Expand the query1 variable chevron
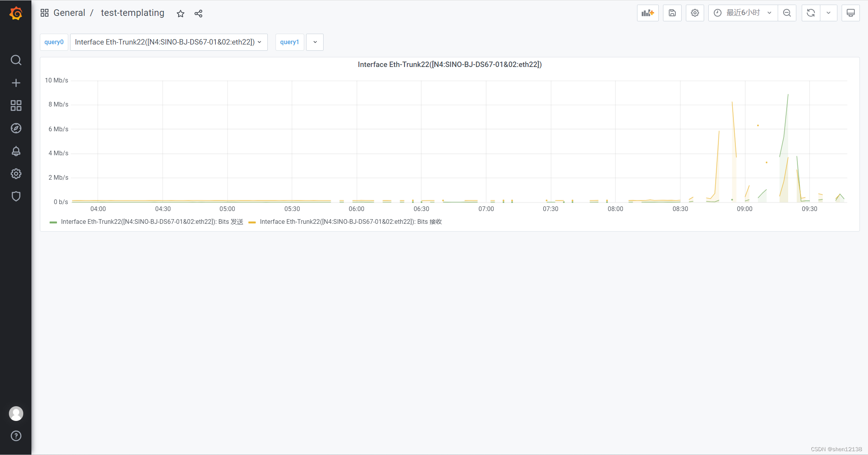Image resolution: width=868 pixels, height=455 pixels. pyautogui.click(x=315, y=42)
